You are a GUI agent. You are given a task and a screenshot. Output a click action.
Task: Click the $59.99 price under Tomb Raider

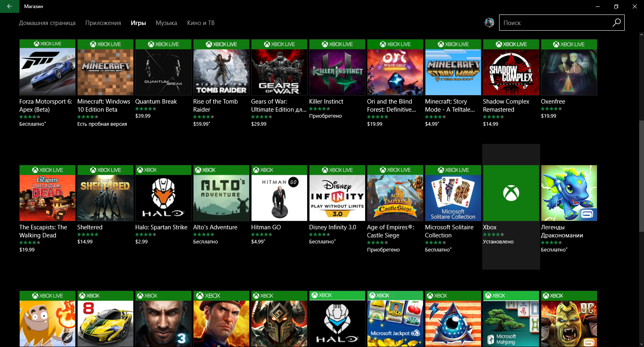pos(202,124)
